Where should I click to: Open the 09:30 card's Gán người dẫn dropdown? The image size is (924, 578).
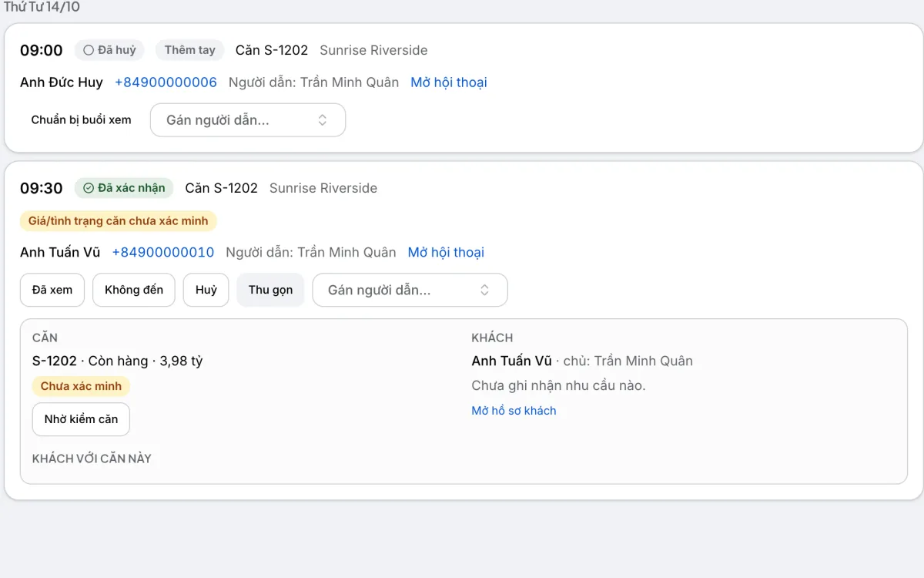point(410,290)
